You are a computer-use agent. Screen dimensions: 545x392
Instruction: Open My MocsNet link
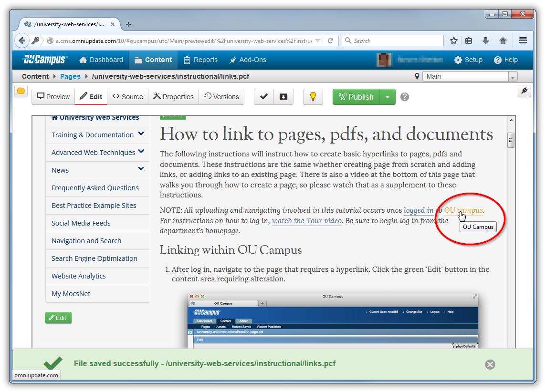[x=71, y=294]
